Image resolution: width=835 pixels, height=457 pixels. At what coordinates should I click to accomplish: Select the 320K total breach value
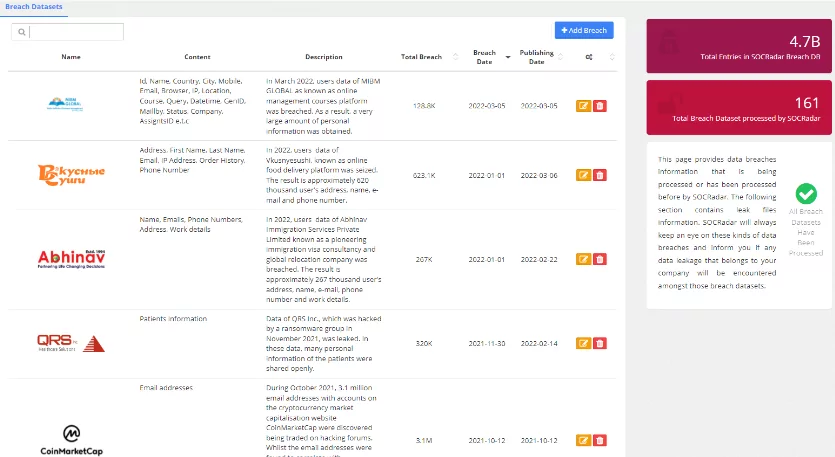click(424, 344)
